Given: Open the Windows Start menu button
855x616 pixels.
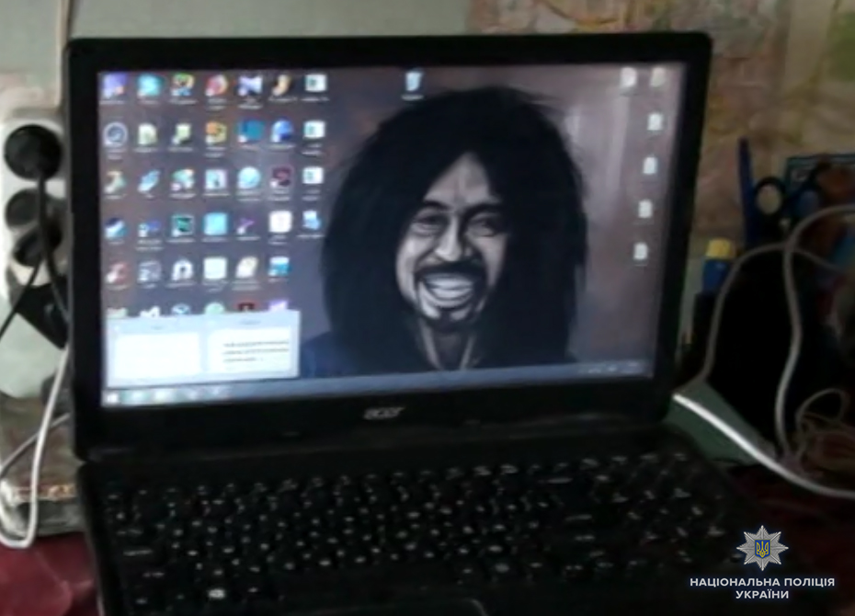Looking at the screenshot, I should [112, 398].
